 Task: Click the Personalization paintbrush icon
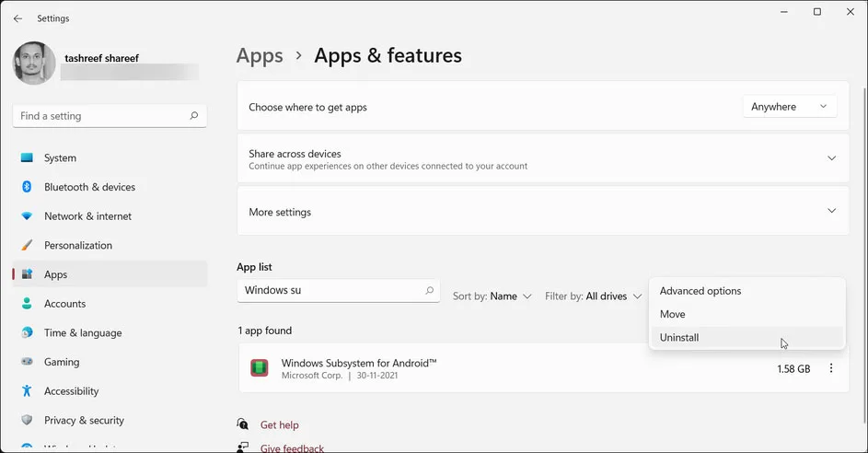click(x=27, y=245)
